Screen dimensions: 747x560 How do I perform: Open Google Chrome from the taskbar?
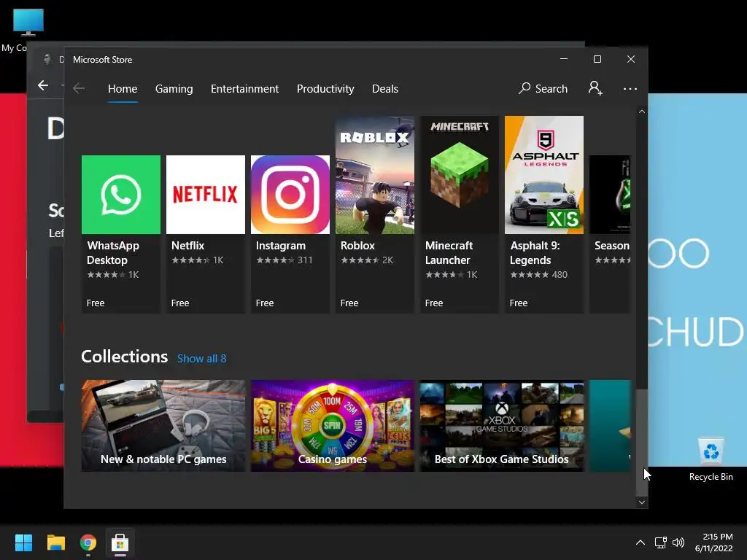88,542
